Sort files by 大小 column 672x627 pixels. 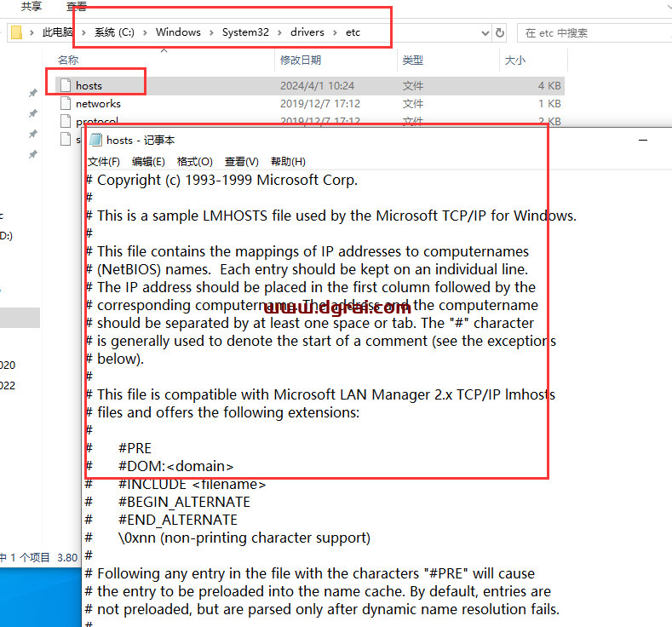pos(515,60)
